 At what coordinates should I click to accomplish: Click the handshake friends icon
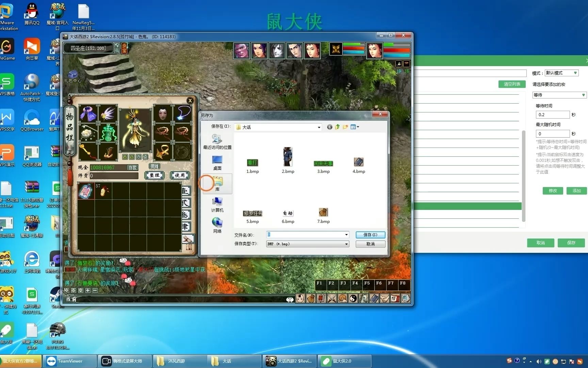[385, 298]
